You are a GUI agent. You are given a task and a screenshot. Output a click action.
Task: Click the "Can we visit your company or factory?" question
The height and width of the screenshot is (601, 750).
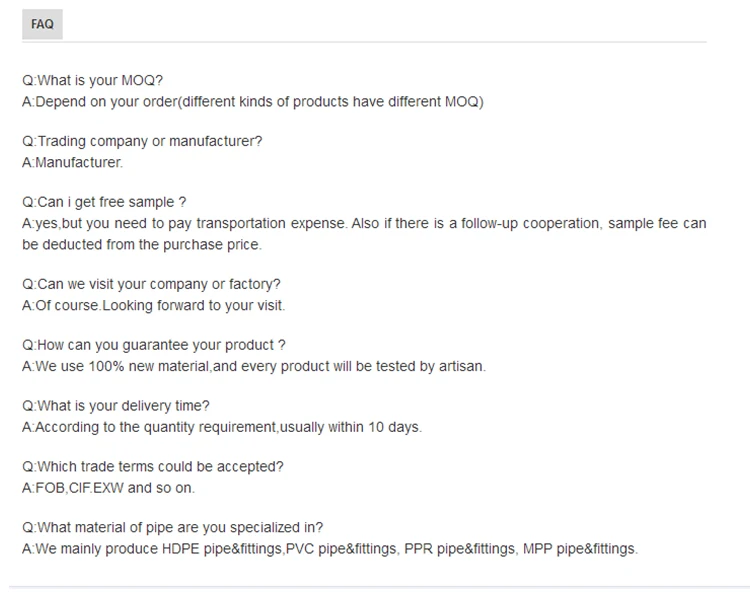(151, 285)
